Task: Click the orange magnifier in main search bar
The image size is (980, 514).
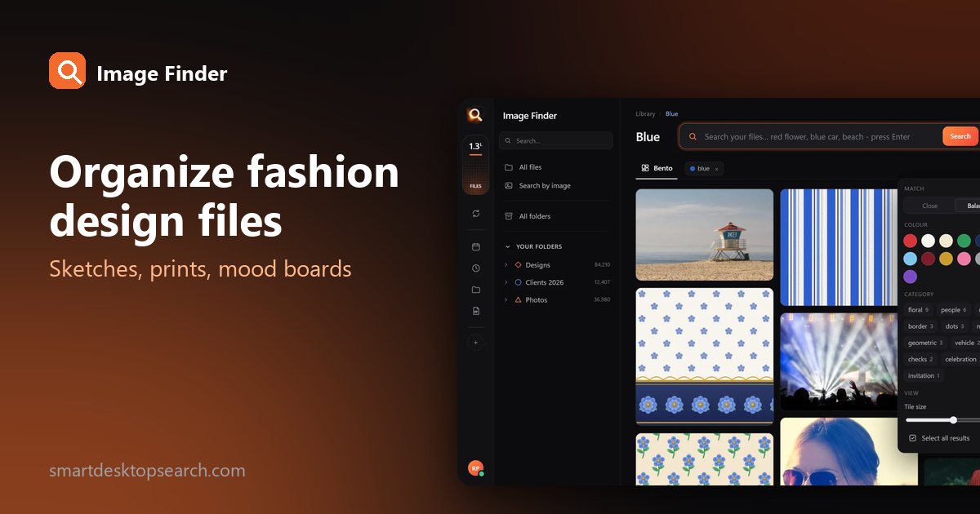Action: pyautogui.click(x=693, y=137)
